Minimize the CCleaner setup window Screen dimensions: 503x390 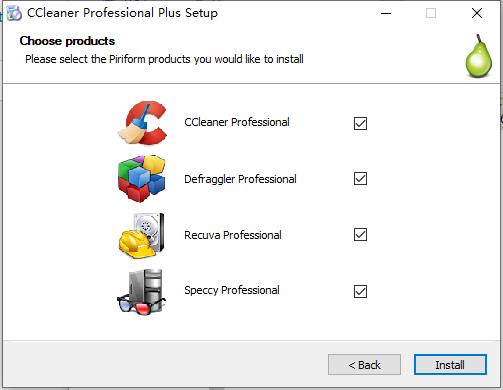coord(386,13)
